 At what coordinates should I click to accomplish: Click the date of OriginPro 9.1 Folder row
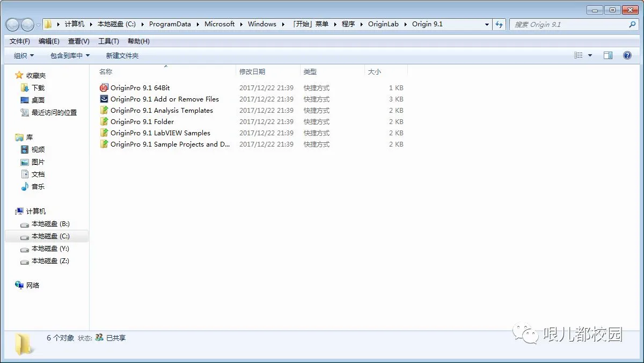pyautogui.click(x=266, y=121)
